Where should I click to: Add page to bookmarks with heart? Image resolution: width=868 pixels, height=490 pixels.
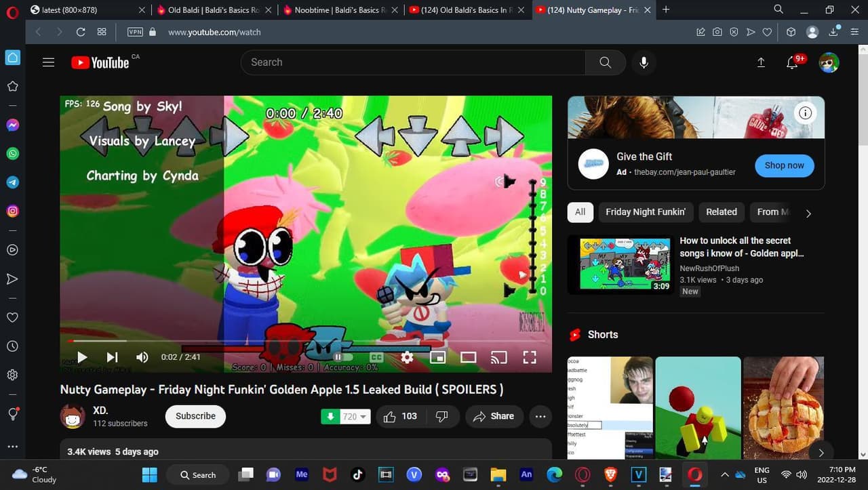click(767, 32)
